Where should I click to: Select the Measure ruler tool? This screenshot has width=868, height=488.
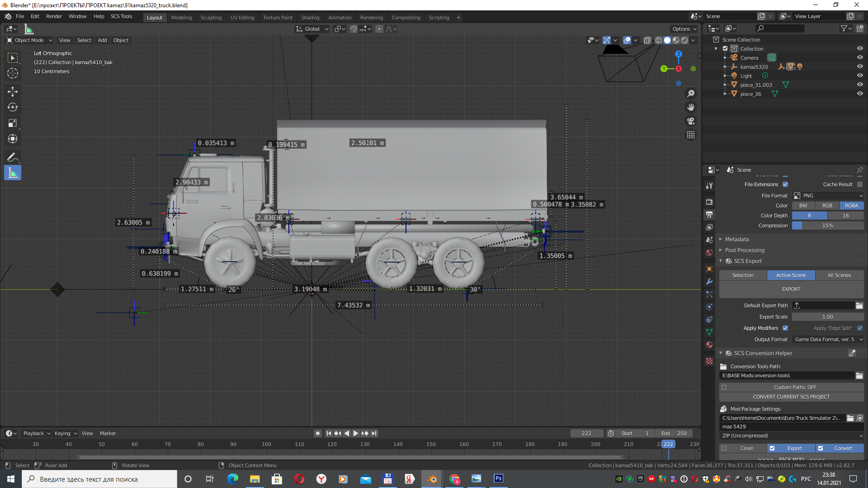coord(13,173)
